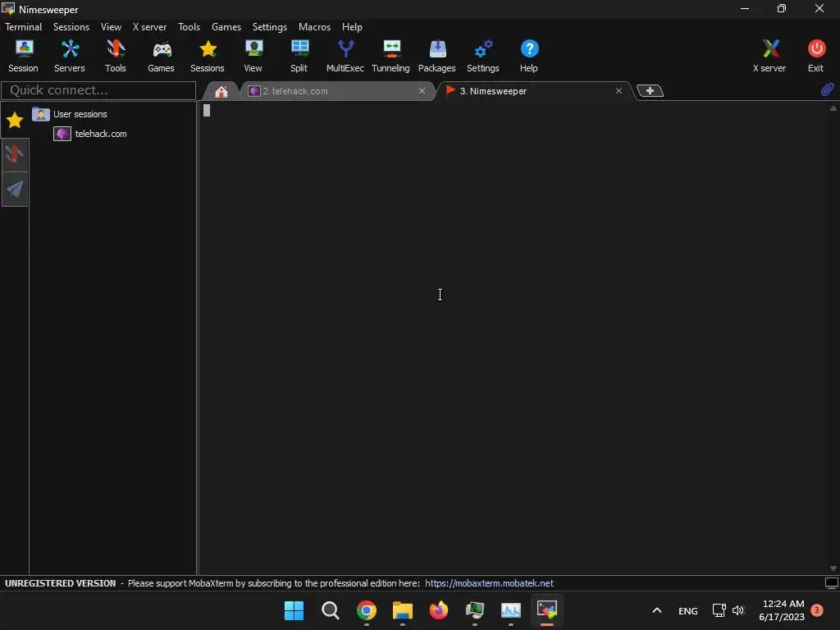Screen dimensions: 840x630
Task: Open the Settings menu
Action: tap(269, 27)
